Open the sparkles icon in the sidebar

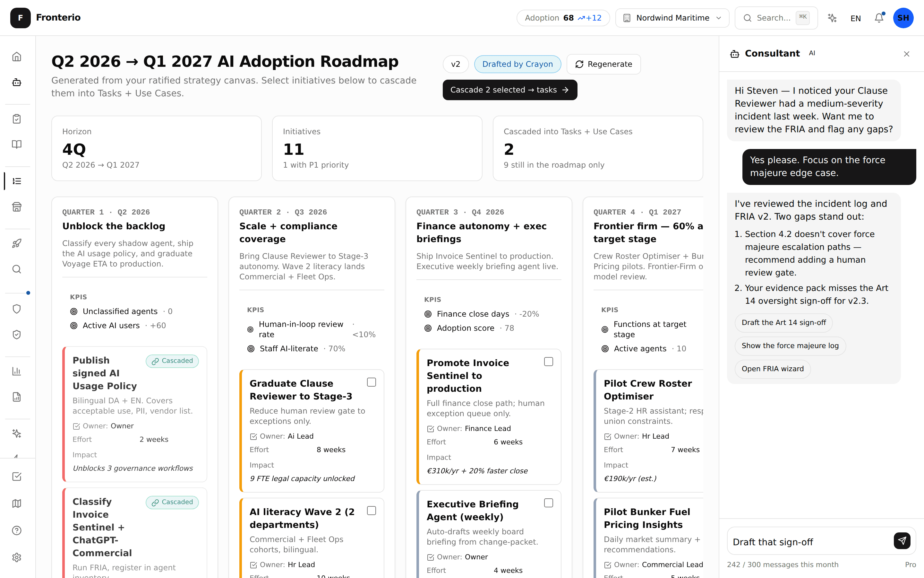17,433
